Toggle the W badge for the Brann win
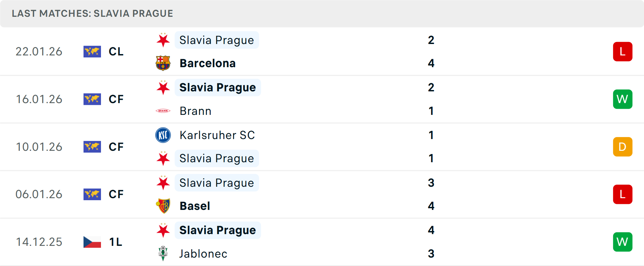Image resolution: width=644 pixels, height=266 pixels. (x=623, y=99)
